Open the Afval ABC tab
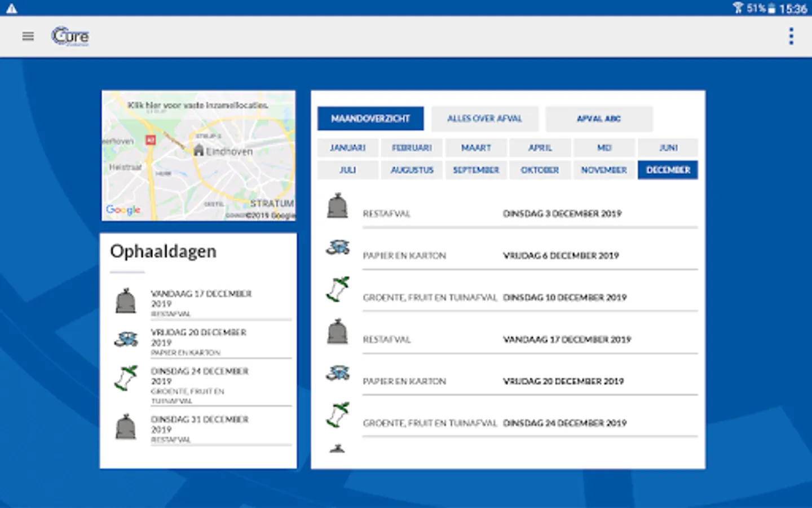 (599, 119)
